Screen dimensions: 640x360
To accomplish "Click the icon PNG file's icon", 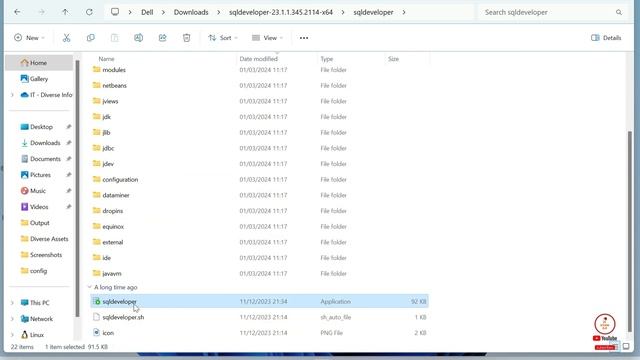I will click(x=96, y=333).
